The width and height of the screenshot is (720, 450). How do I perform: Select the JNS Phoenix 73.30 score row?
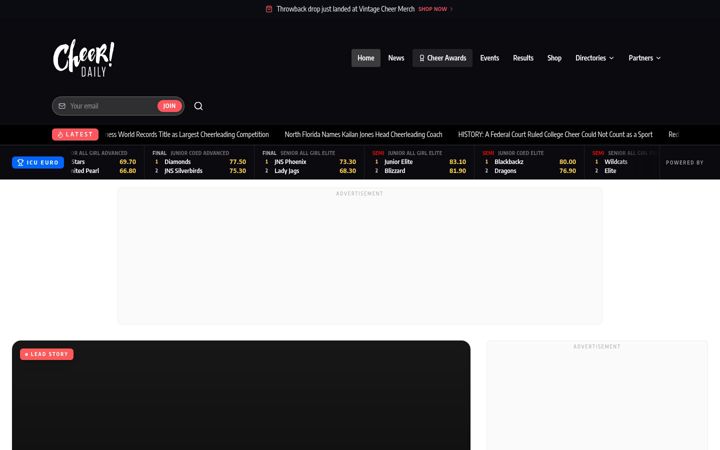tap(309, 162)
